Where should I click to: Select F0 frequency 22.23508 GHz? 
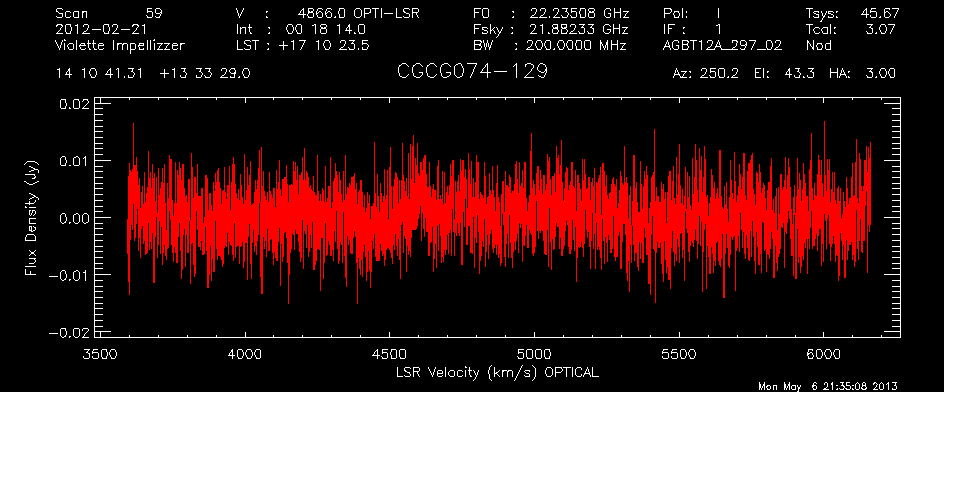point(580,13)
